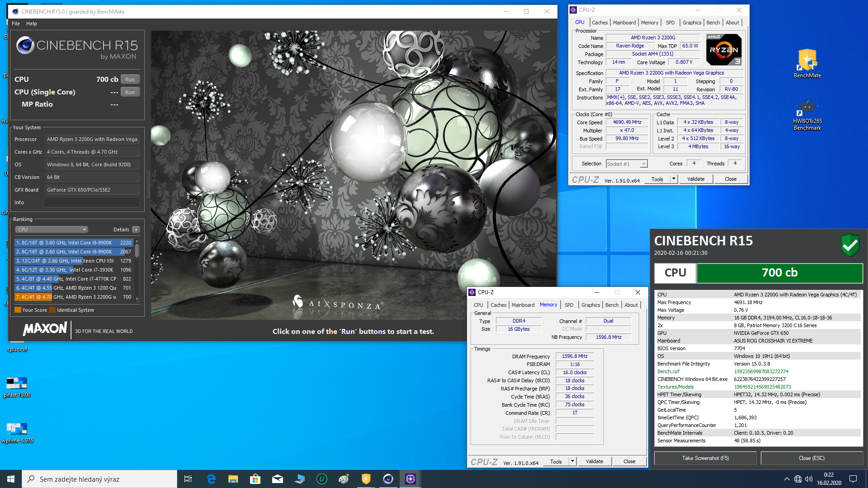Click the Bench.cof integrity link

(x=668, y=371)
